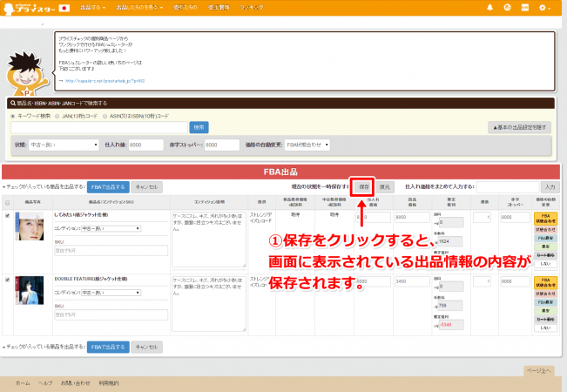Click the circular icon next to the bell
Viewport: 567px width, 392px height.
pos(507,8)
